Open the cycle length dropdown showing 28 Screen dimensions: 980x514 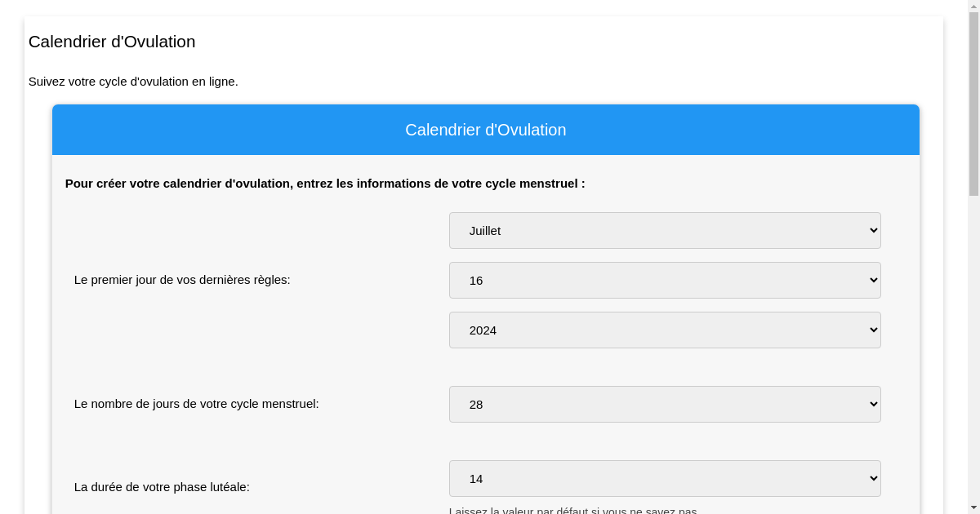665,404
